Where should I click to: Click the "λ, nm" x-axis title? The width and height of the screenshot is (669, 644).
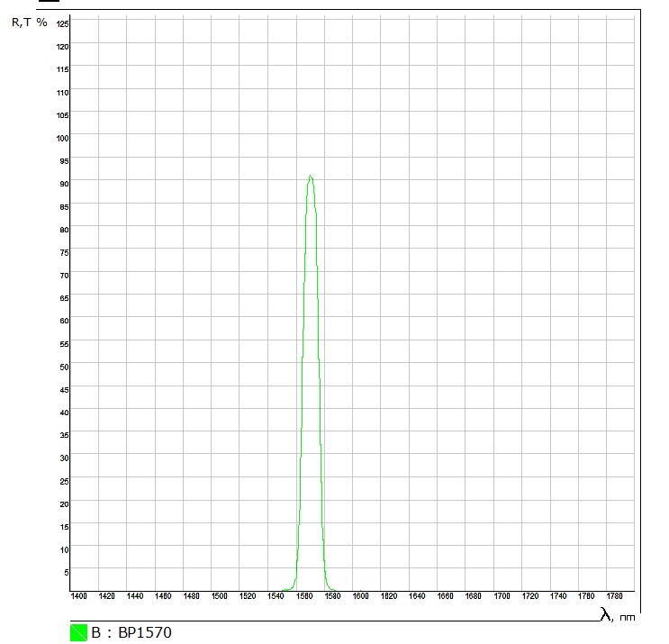tap(618, 615)
